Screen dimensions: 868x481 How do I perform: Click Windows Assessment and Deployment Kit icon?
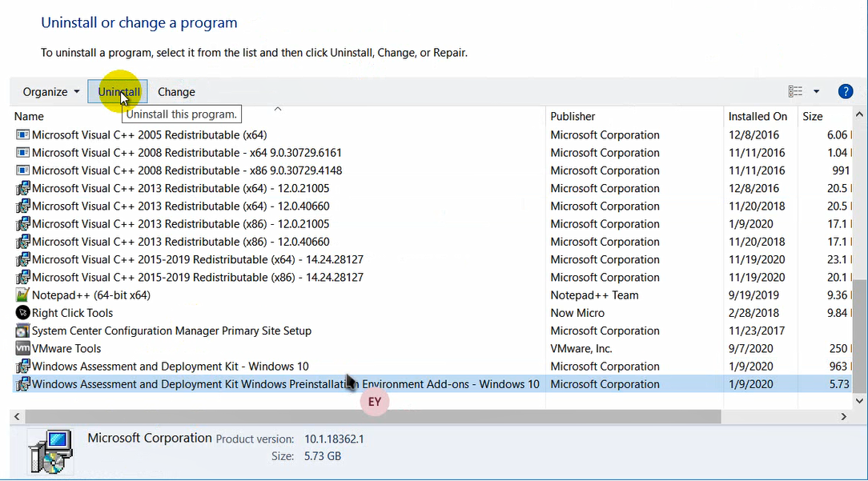[22, 366]
